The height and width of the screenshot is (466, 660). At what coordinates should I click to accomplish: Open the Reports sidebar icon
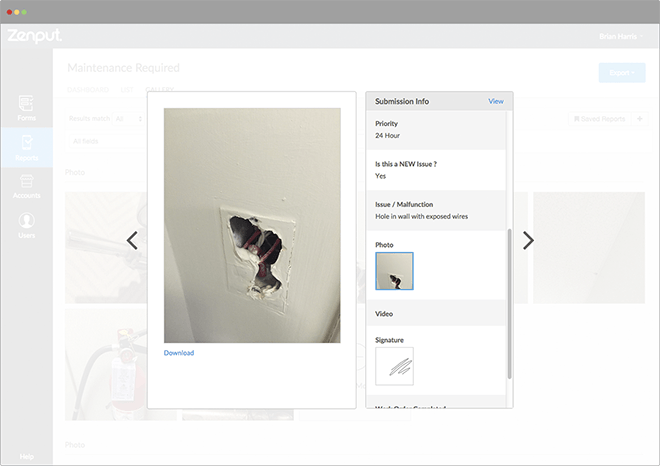pos(26,148)
